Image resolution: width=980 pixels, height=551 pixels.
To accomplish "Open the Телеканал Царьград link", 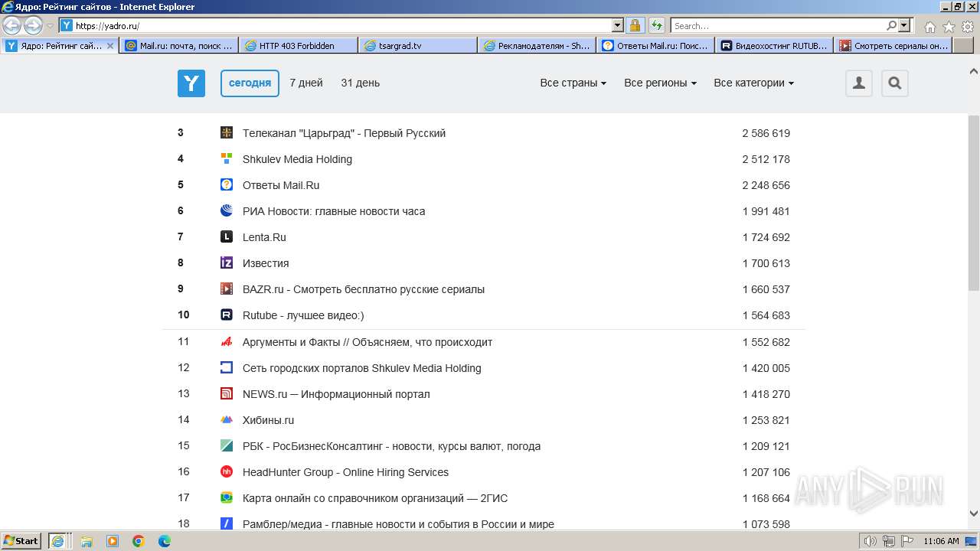I will 344,133.
